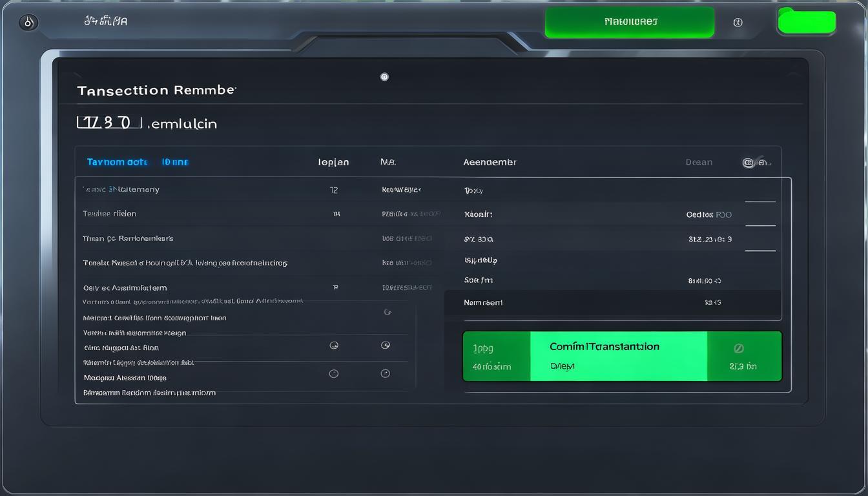This screenshot has height=496, width=868.
Task: Select the right radio in the bottom radio row
Action: (386, 373)
